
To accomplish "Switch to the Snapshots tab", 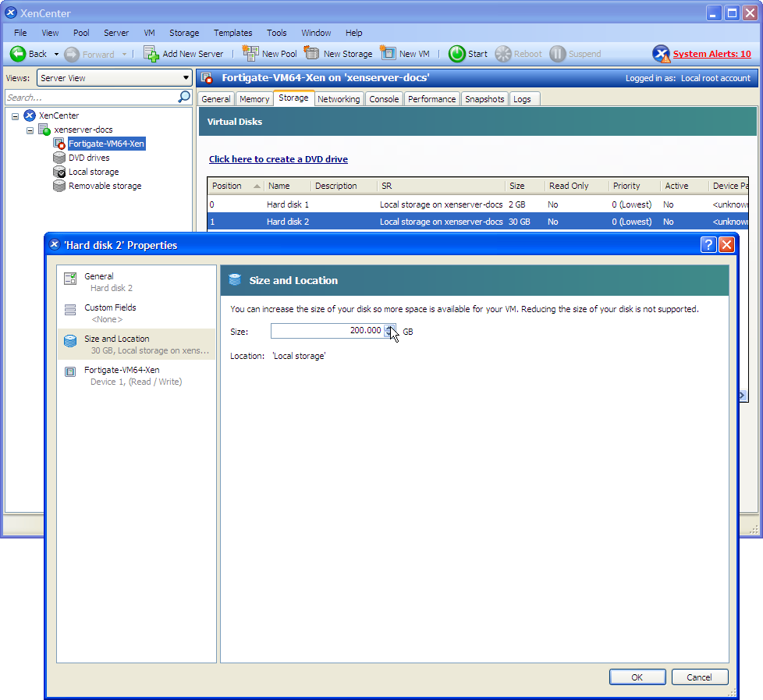I will (484, 99).
